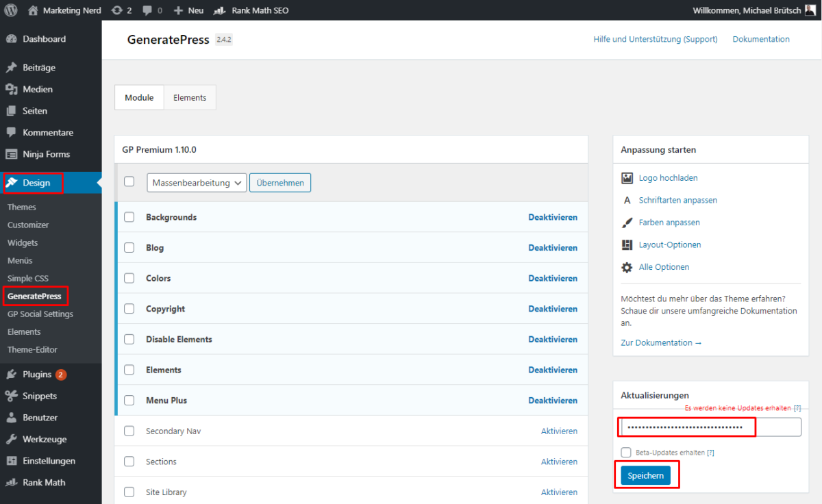Switch to the Module tab
The width and height of the screenshot is (822, 504).
pos(139,97)
